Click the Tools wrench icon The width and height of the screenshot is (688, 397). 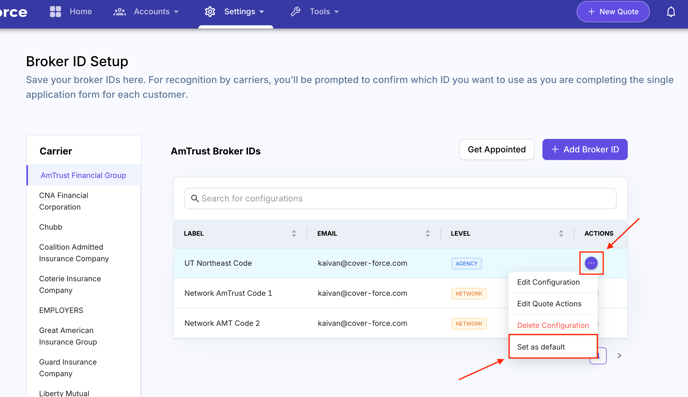pyautogui.click(x=295, y=12)
